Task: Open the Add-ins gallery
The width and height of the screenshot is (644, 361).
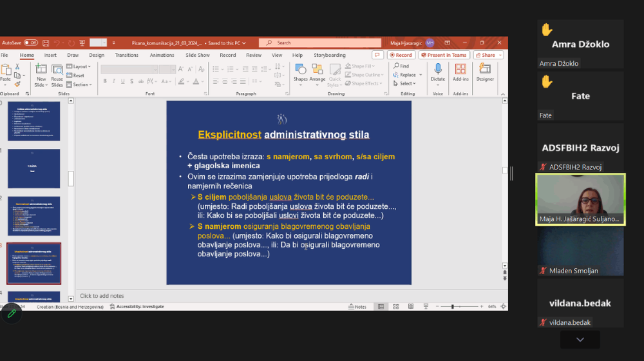Action: 460,73
